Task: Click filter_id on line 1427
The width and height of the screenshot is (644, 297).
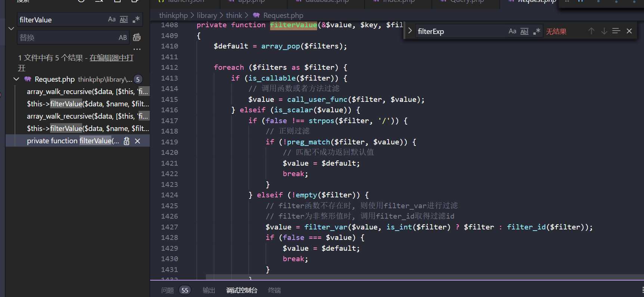Action: coord(526,227)
